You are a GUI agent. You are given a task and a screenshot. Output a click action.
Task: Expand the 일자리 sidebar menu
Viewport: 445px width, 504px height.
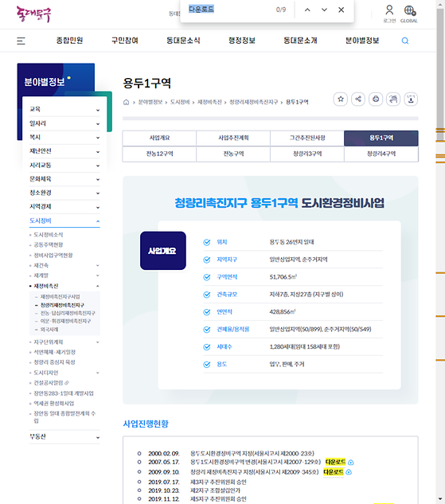(x=64, y=123)
